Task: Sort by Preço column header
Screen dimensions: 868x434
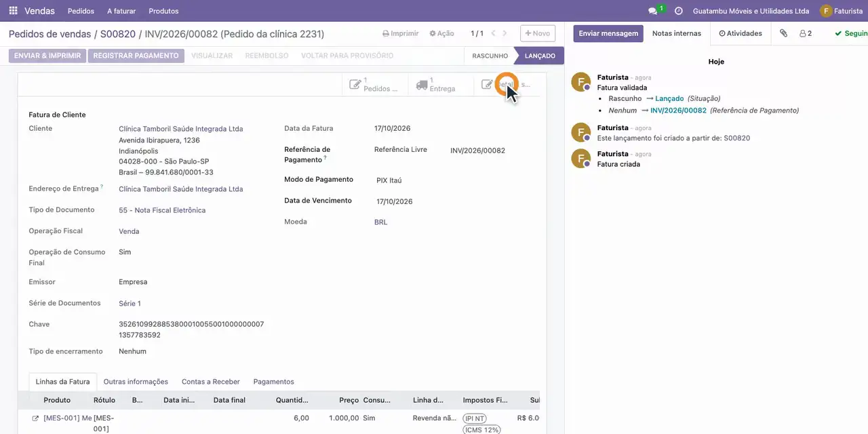Action: tap(349, 400)
